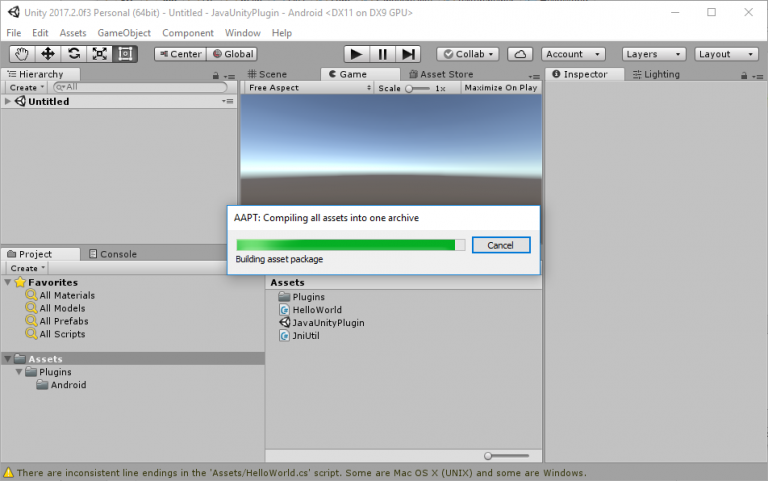Select the Rotate tool
The height and width of the screenshot is (481, 768).
74,54
